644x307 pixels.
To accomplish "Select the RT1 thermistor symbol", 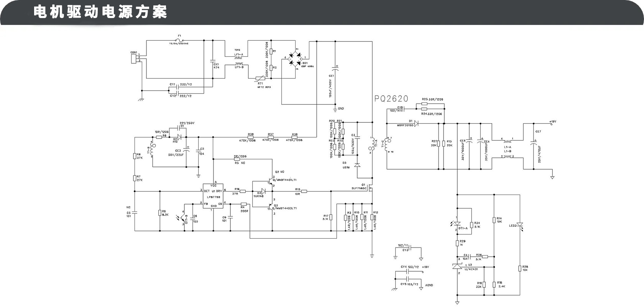I will tap(261, 78).
